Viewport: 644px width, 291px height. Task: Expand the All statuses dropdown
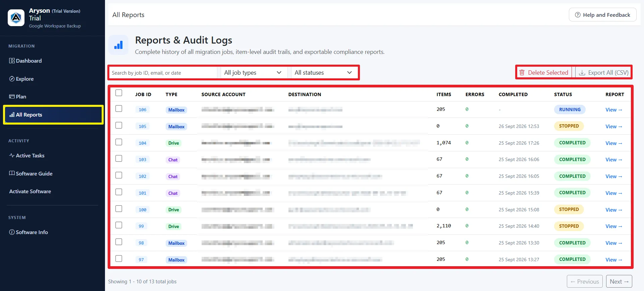click(x=324, y=73)
